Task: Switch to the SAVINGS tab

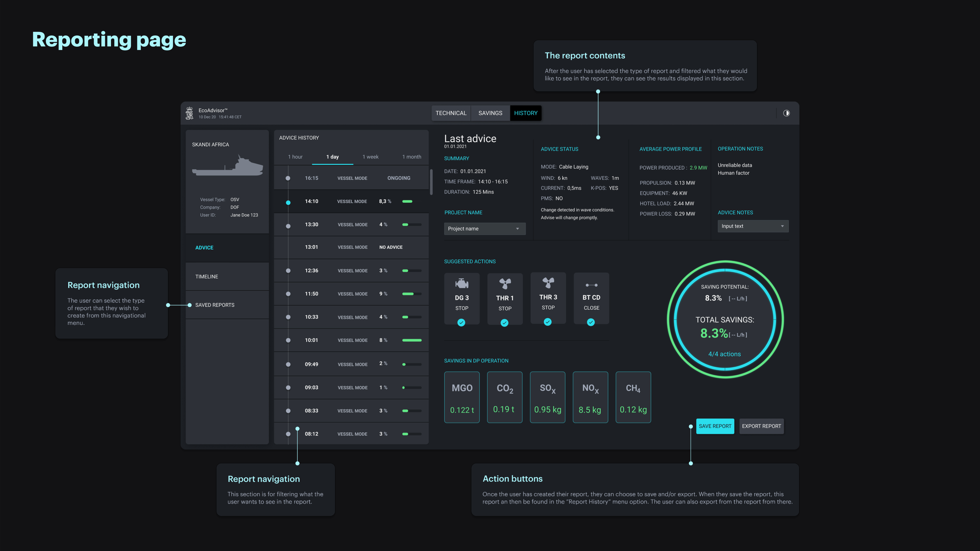Action: (x=490, y=113)
